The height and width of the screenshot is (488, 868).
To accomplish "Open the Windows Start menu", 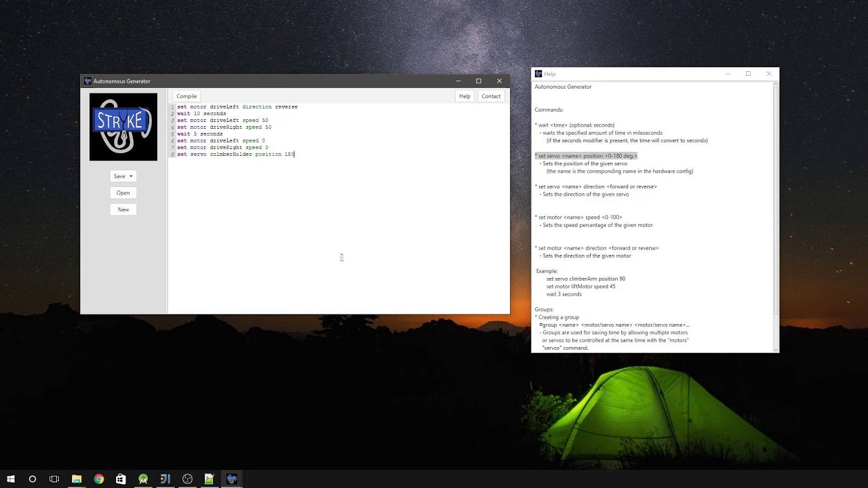I will click(10, 479).
